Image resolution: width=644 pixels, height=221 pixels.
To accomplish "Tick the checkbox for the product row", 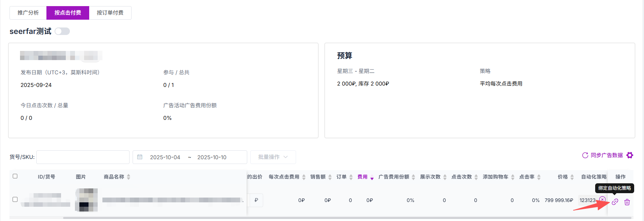I will 15,200.
